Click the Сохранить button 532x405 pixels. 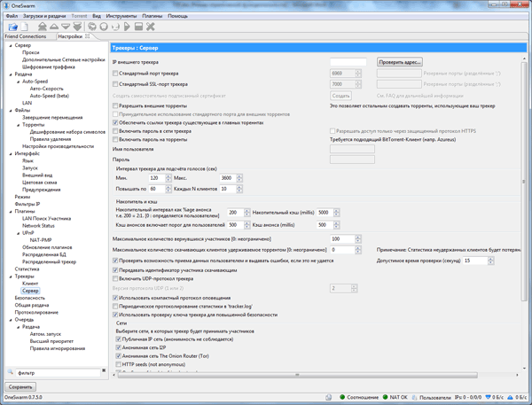click(20, 386)
